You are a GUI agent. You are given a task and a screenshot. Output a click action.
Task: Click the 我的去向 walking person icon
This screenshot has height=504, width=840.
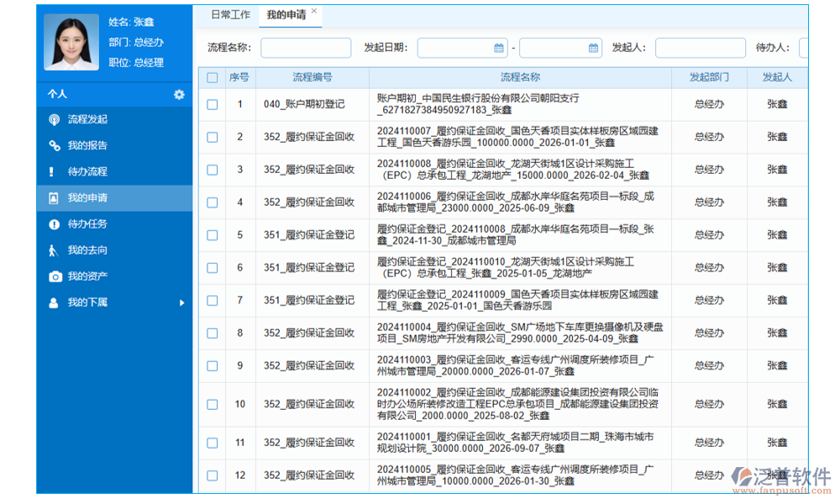click(x=55, y=250)
